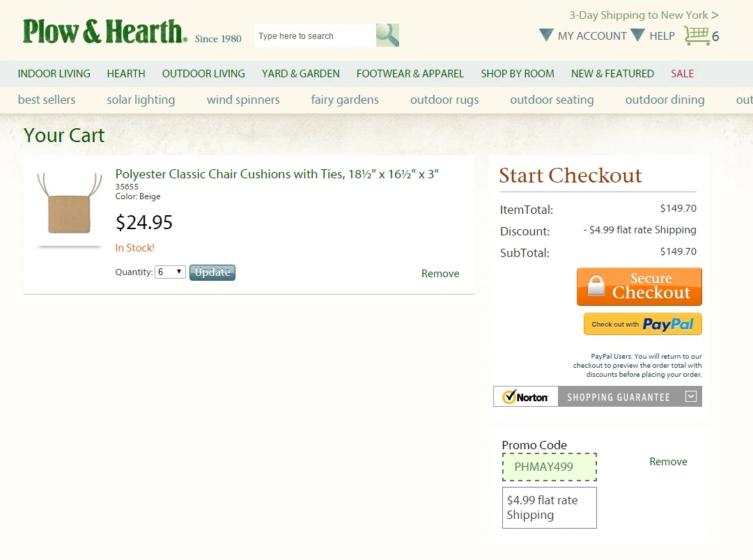Expand the Help dropdown arrow
The image size is (753, 560).
638,35
